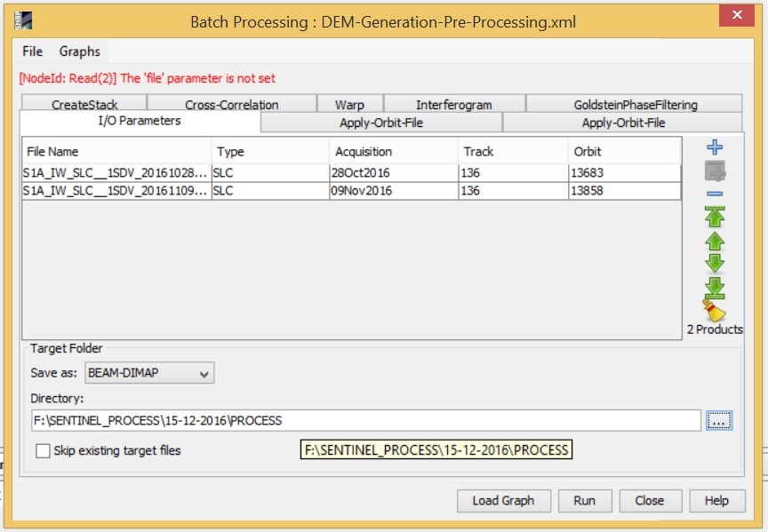This screenshot has width=768, height=532.
Task: Enable Skip existing target files checkbox
Action: pyautogui.click(x=43, y=450)
